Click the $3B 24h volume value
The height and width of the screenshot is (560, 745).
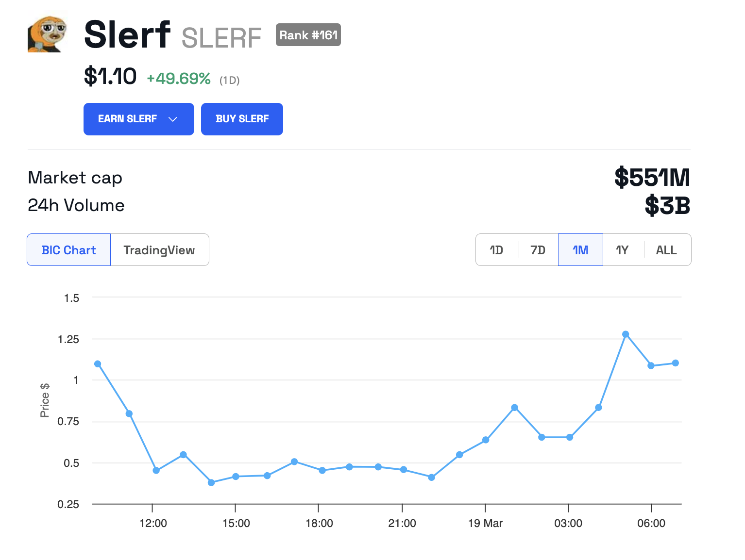[667, 206]
